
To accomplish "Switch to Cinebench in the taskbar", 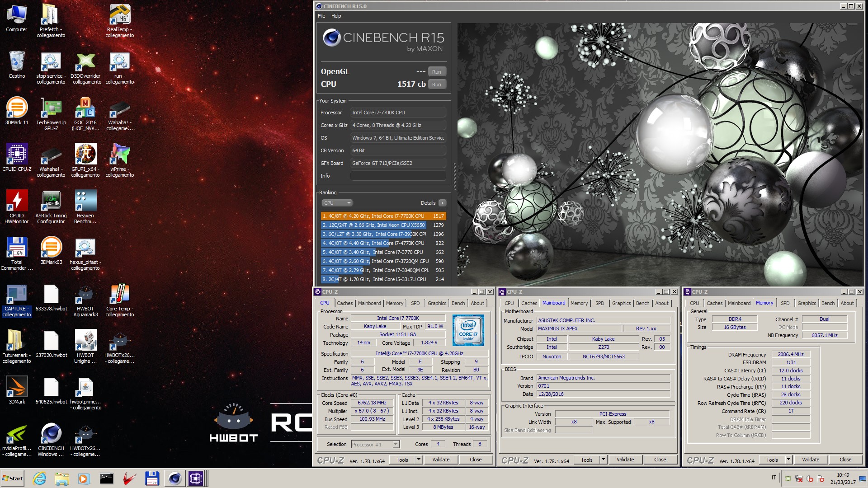I will [x=175, y=478].
